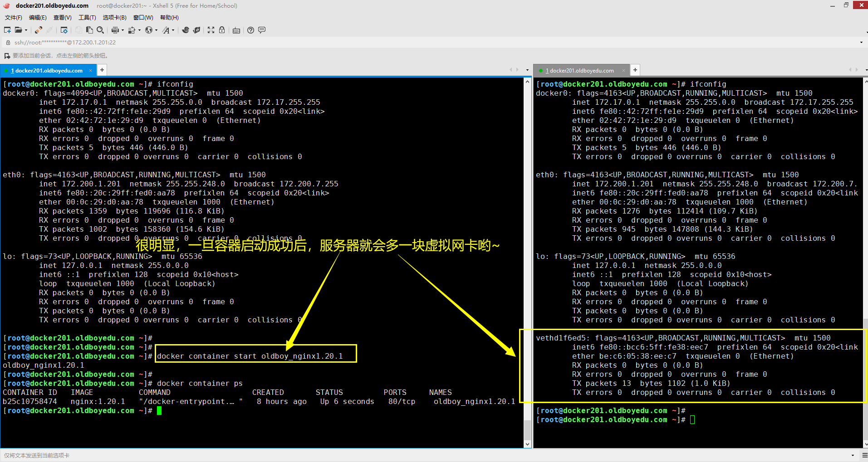Open the virtual keyboard icon
868x462 pixels.
(236, 30)
